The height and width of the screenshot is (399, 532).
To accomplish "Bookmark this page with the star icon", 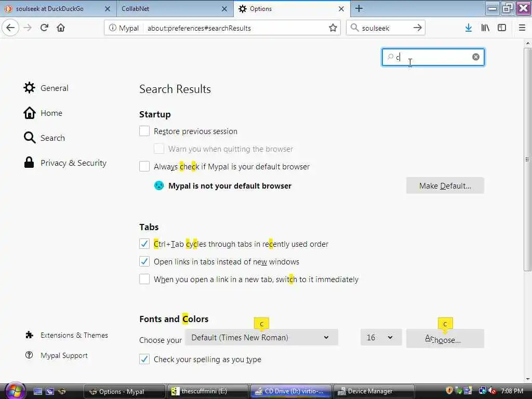I will (x=333, y=28).
